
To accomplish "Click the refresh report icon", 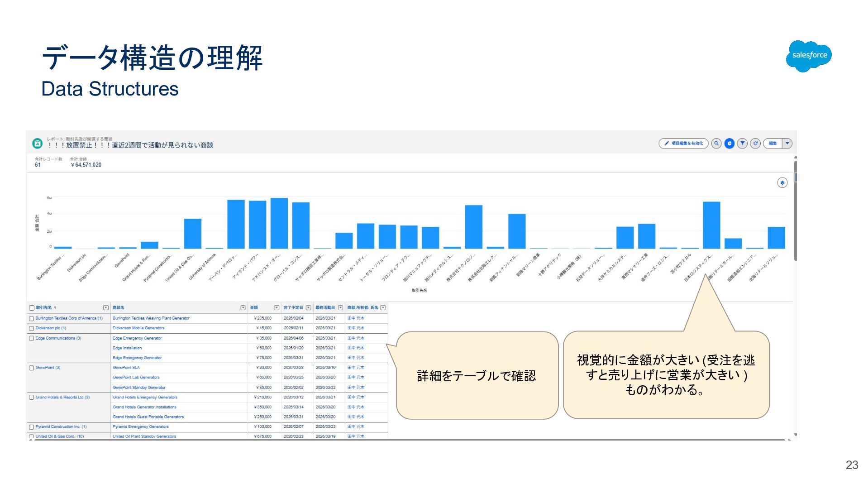I will [x=755, y=144].
